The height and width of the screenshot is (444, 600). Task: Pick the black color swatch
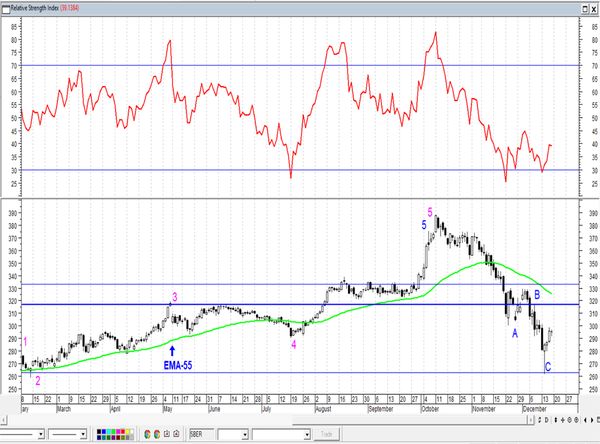click(x=99, y=431)
